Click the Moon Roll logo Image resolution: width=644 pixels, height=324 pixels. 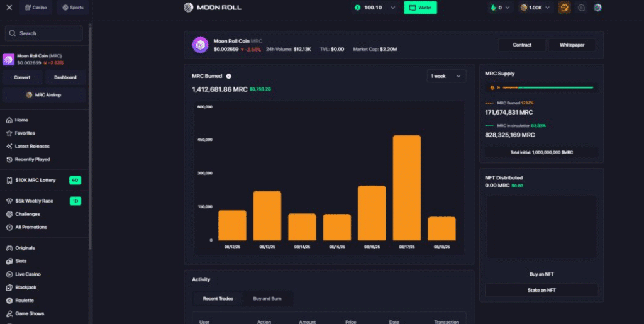pyautogui.click(x=213, y=8)
